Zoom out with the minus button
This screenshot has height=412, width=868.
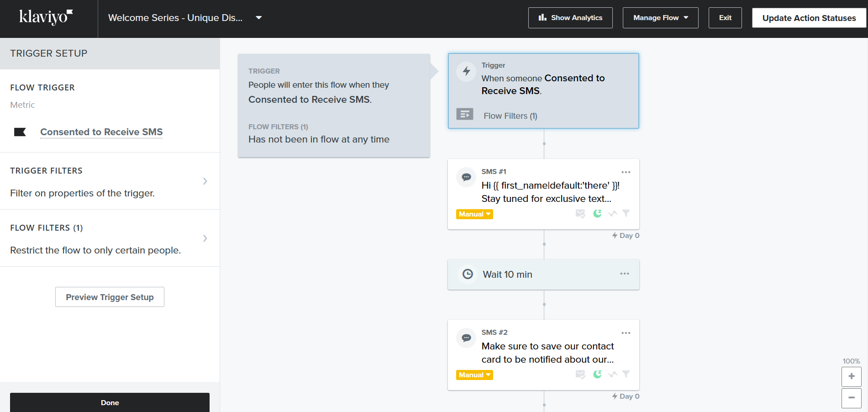point(852,398)
